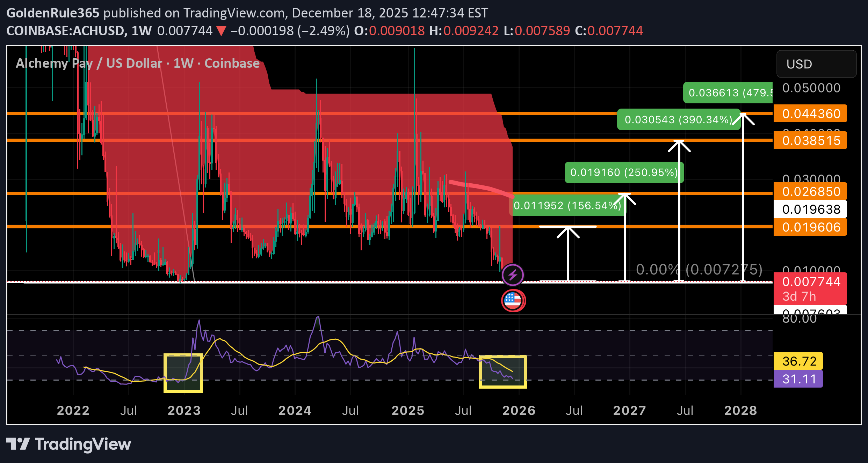Click the purple lightning bolt event icon
The image size is (868, 463).
pyautogui.click(x=513, y=275)
